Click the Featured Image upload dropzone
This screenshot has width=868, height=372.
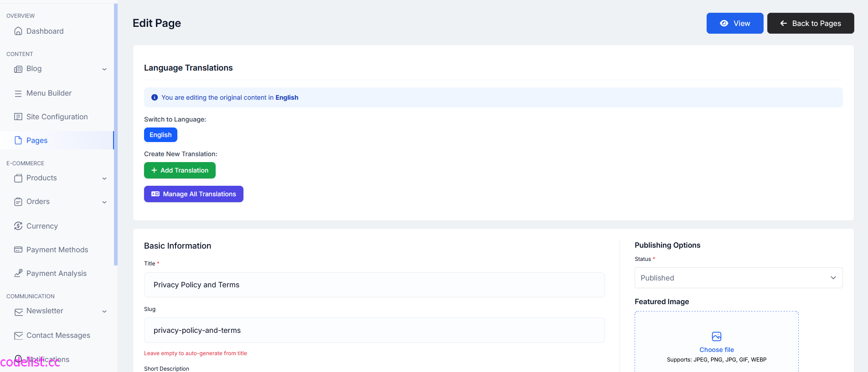717,341
